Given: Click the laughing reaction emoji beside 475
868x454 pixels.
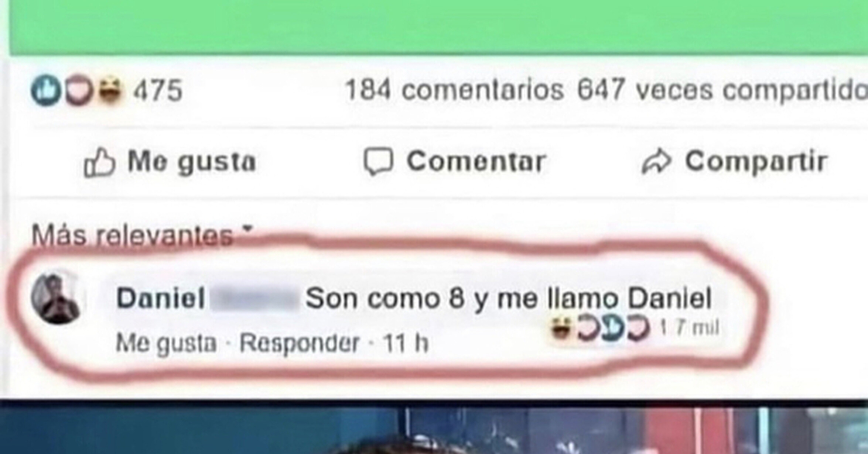Looking at the screenshot, I should click(110, 90).
